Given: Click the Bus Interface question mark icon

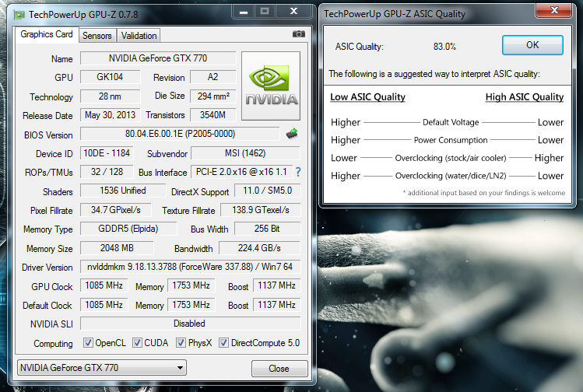Looking at the screenshot, I should [298, 172].
